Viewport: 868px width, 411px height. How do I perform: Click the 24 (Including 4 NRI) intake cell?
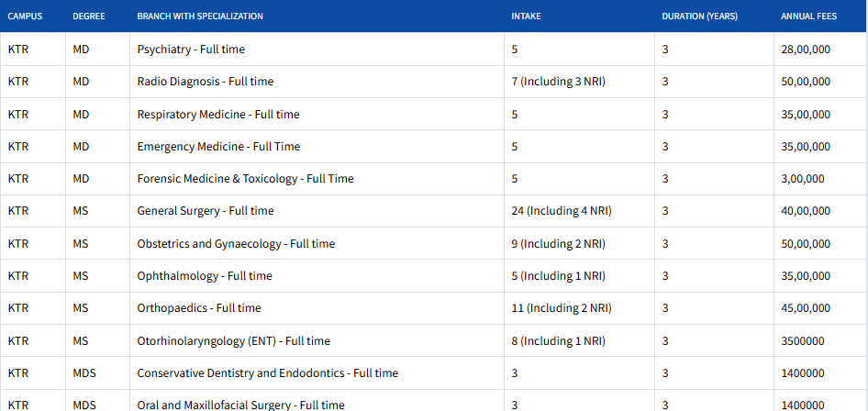click(562, 211)
